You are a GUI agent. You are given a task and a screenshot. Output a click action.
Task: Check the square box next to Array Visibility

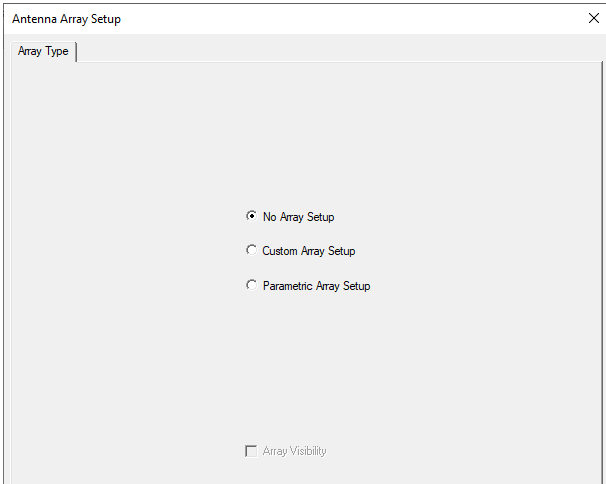click(251, 451)
